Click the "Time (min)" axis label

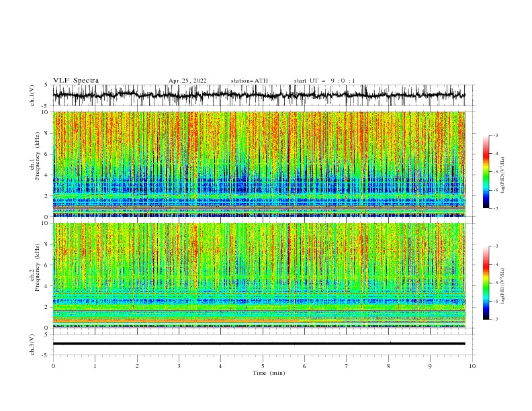269,373
